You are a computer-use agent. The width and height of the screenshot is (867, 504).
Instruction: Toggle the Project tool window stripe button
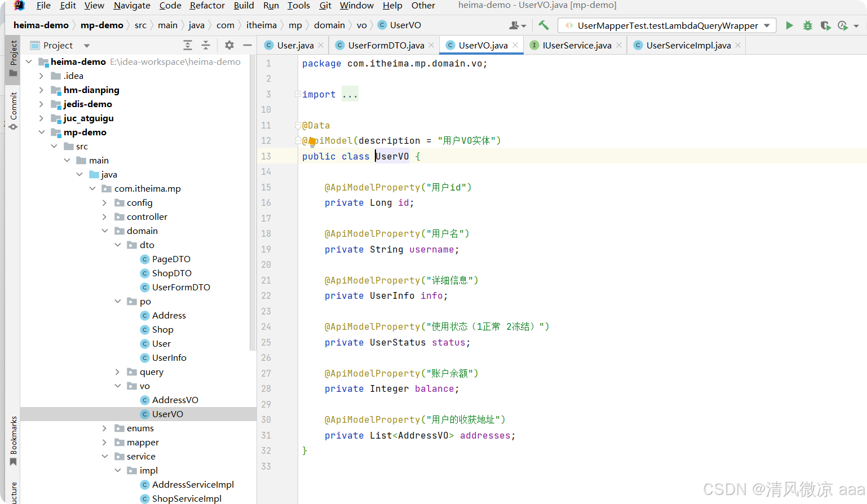pos(14,59)
